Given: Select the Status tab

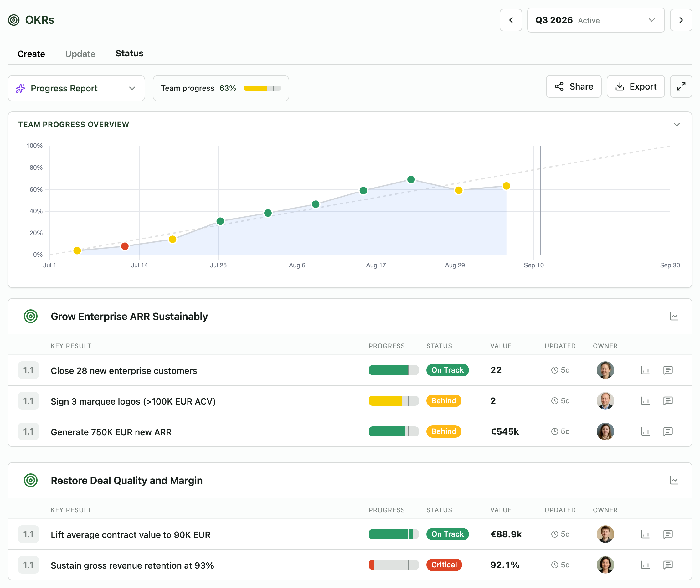Looking at the screenshot, I should click(129, 53).
